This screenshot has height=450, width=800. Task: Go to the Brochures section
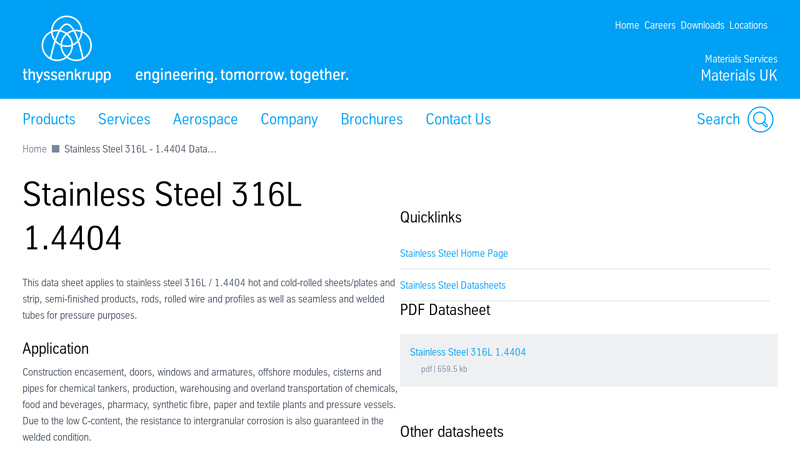(371, 120)
